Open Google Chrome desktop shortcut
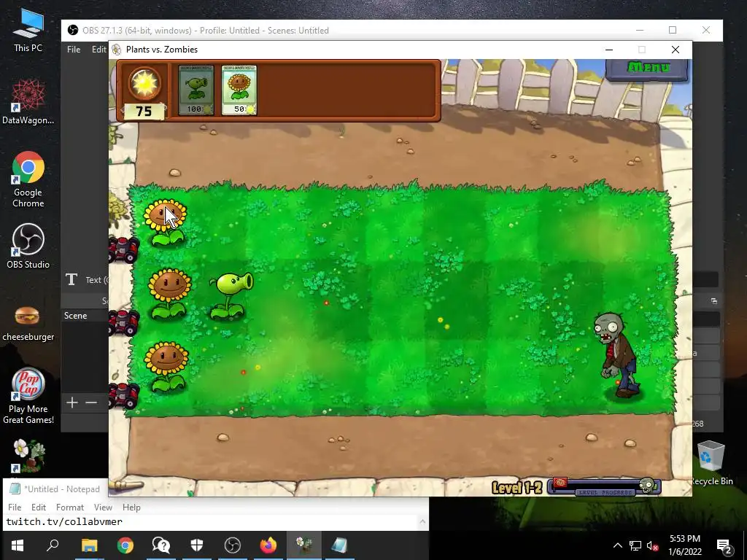Viewport: 747px width, 560px height. [28, 179]
